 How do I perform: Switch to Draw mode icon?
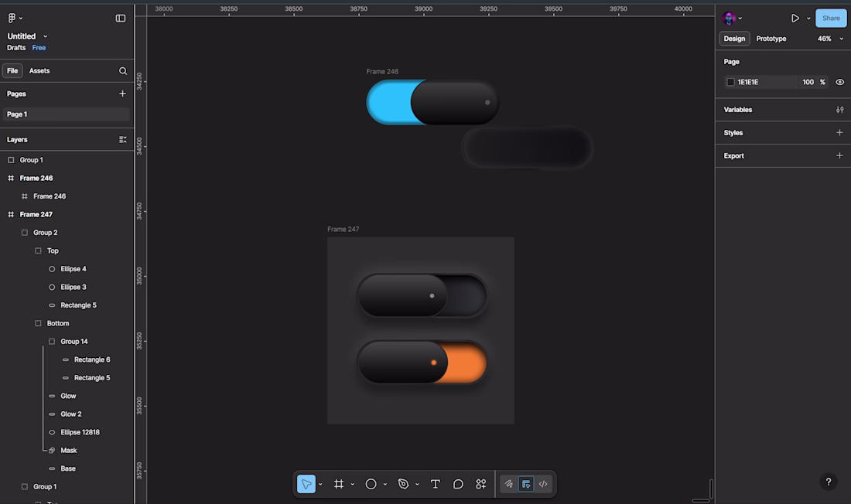click(x=508, y=483)
